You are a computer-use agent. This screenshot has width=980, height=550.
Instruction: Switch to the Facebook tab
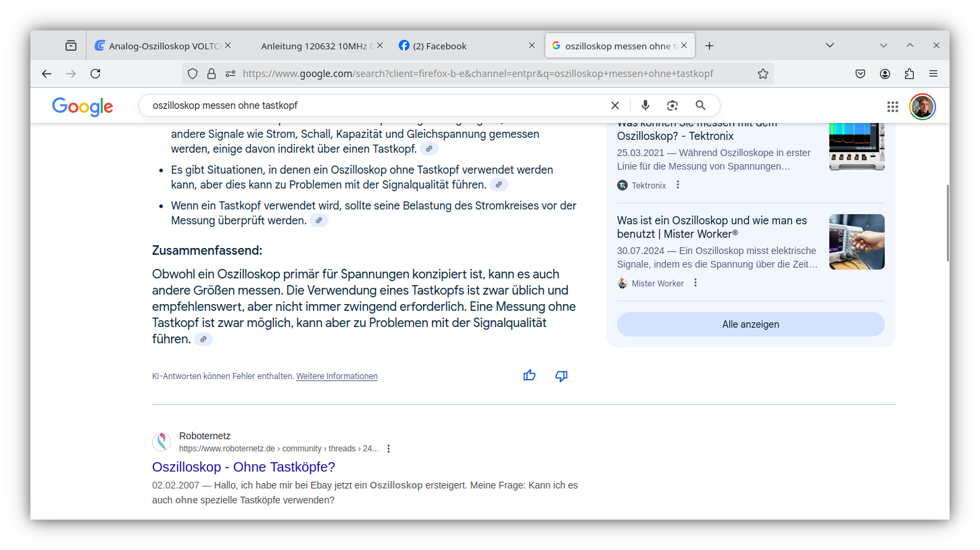tap(439, 45)
